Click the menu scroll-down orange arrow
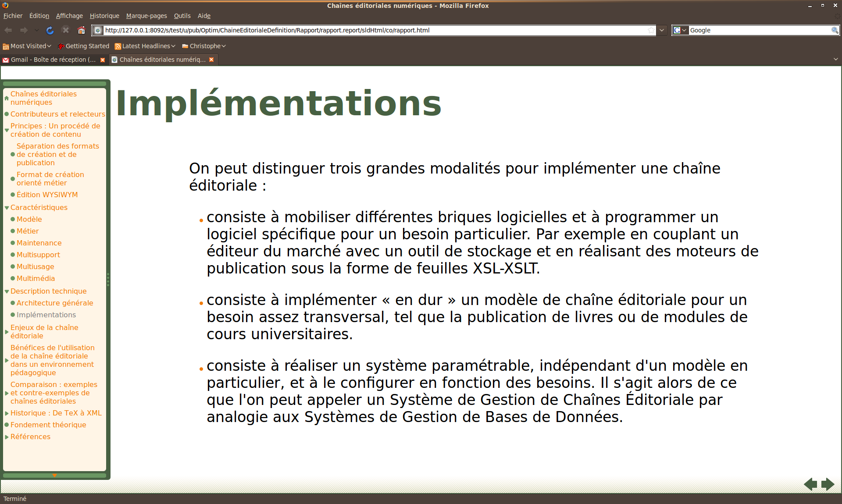Screen dimensions: 842x504 [54, 476]
